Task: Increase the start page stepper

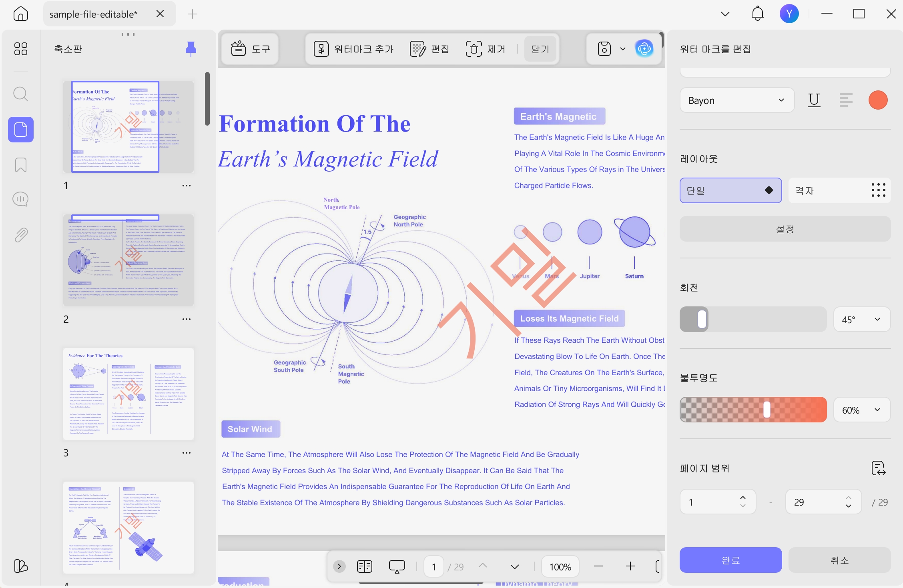Action: click(x=743, y=498)
